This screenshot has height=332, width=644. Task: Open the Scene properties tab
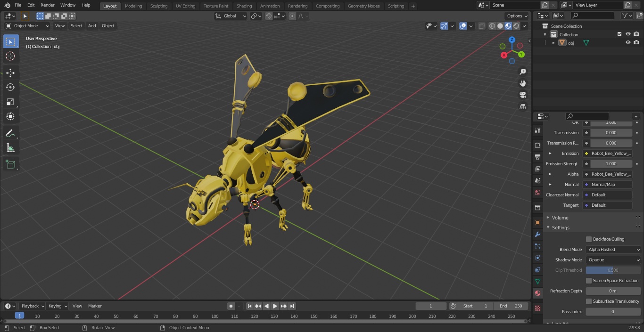(537, 180)
